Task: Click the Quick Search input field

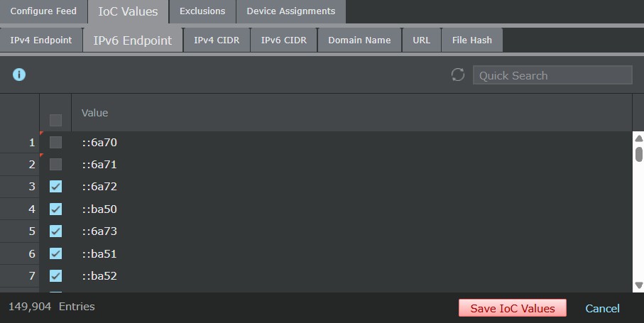Action: (552, 75)
